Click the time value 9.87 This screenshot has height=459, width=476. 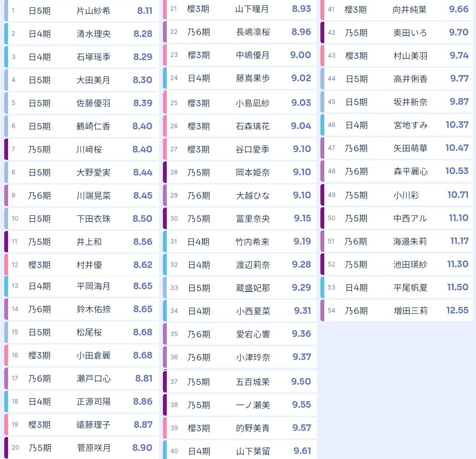pos(459,102)
